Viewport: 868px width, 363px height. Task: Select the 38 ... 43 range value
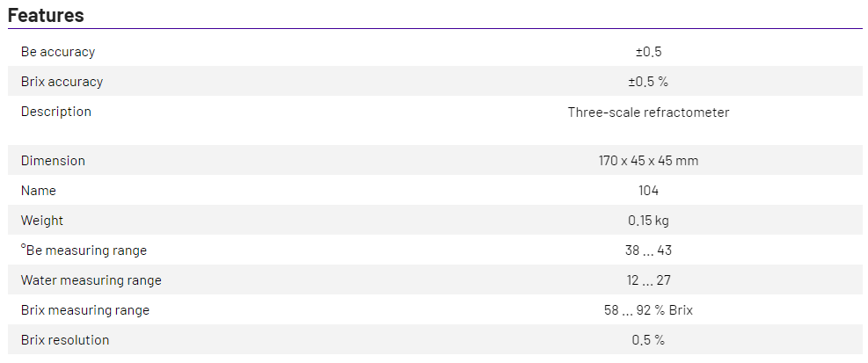648,250
